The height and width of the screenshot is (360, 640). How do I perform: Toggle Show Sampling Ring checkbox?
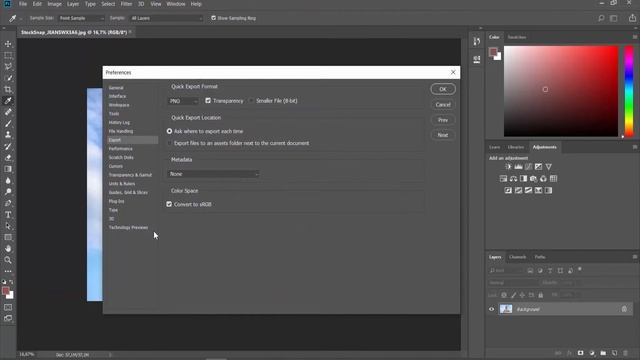tap(213, 18)
